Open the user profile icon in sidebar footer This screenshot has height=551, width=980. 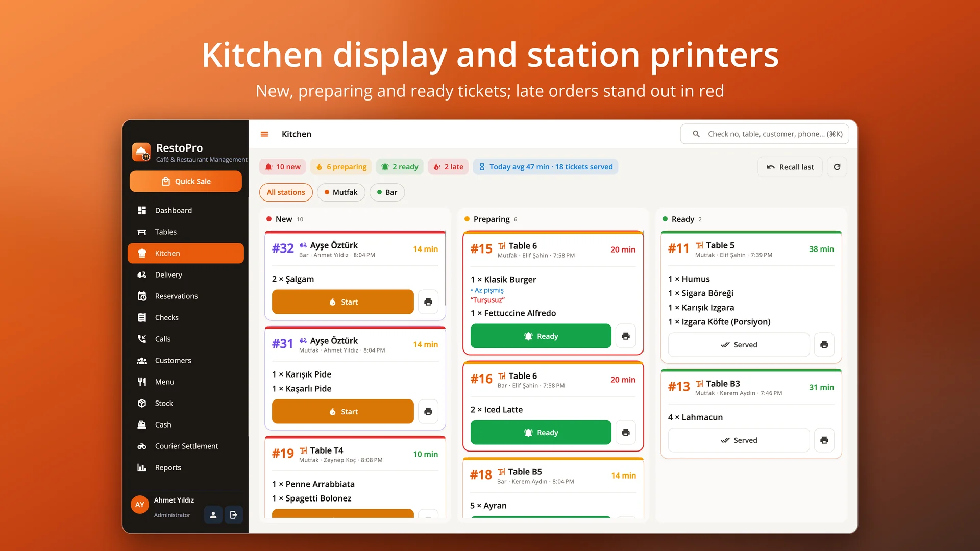coord(213,515)
